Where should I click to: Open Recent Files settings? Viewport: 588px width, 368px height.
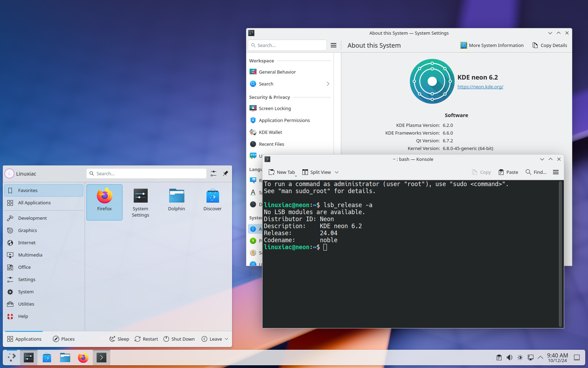click(290, 144)
